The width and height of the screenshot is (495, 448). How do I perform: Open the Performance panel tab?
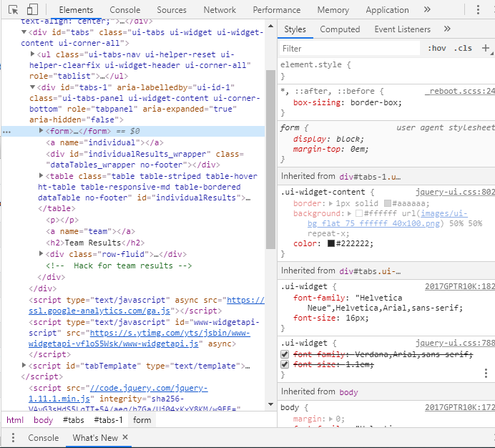click(277, 10)
